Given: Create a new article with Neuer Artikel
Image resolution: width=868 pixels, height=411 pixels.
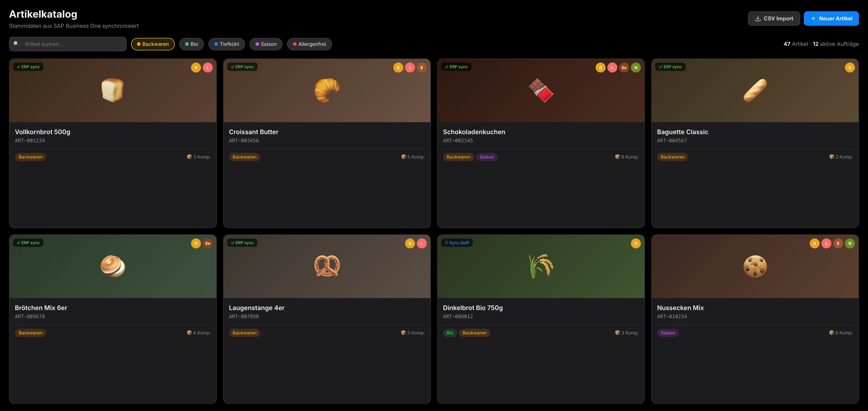Looking at the screenshot, I should point(831,19).
